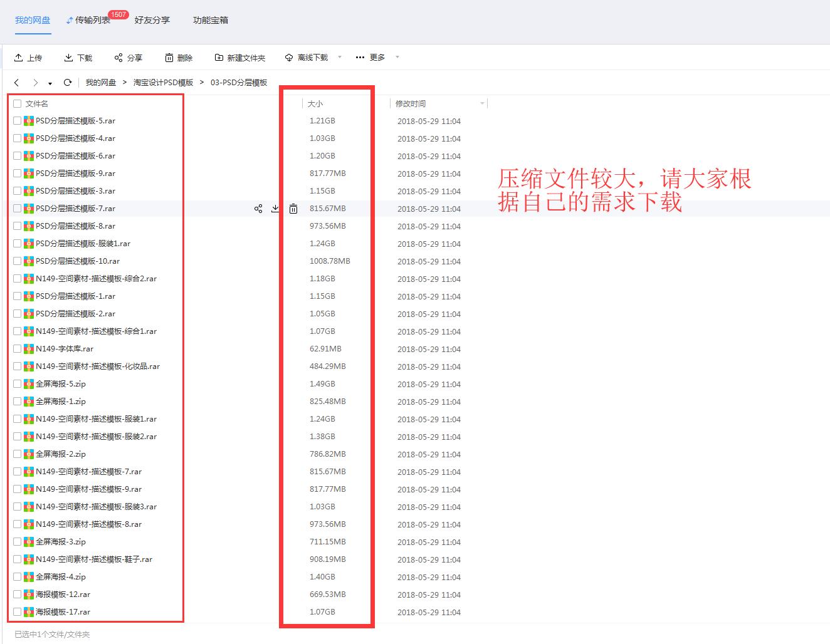The height and width of the screenshot is (644, 830).
Task: Open the 修改时间 column sort dropdown
Action: (481, 103)
